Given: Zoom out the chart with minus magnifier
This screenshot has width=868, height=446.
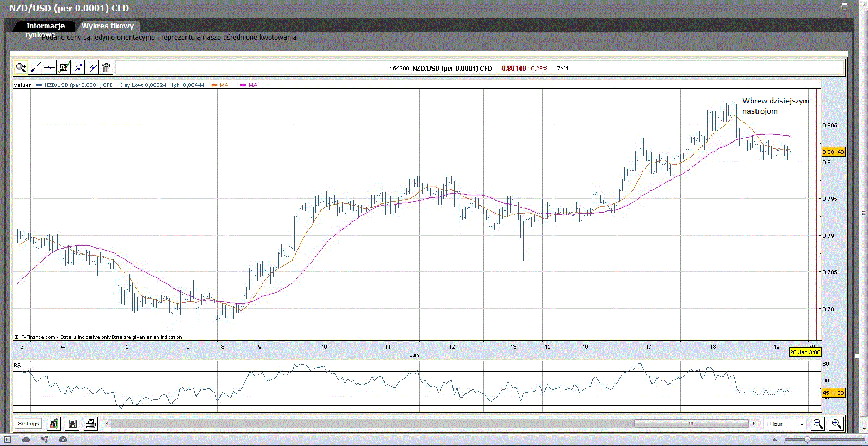Looking at the screenshot, I should point(818,424).
